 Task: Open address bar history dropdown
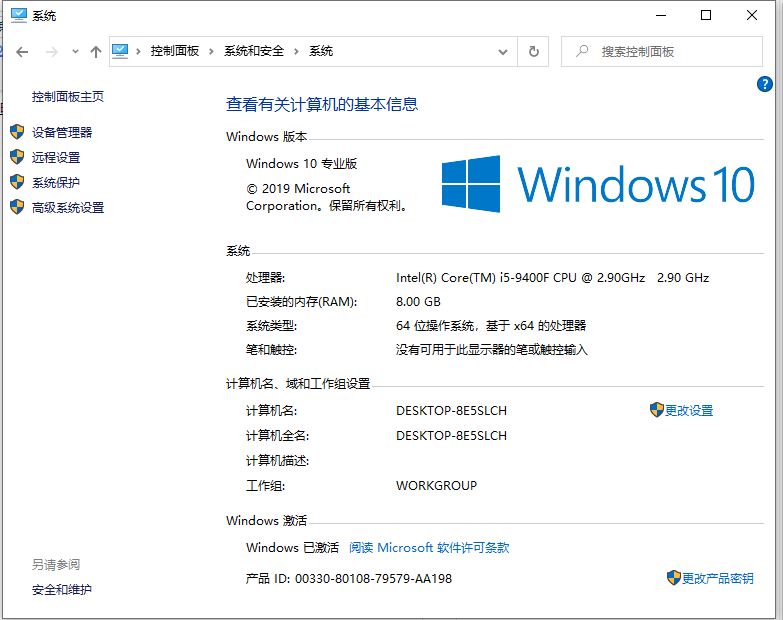(x=503, y=52)
